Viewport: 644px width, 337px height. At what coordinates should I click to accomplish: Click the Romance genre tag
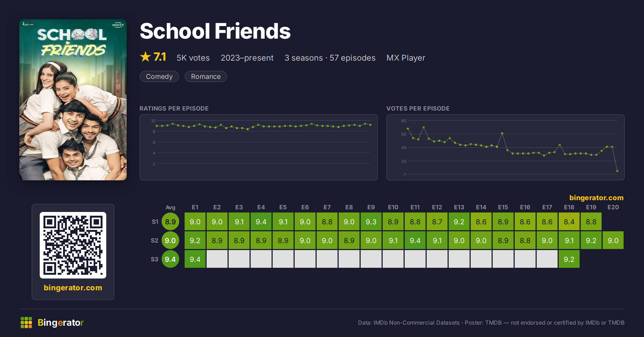pyautogui.click(x=206, y=76)
